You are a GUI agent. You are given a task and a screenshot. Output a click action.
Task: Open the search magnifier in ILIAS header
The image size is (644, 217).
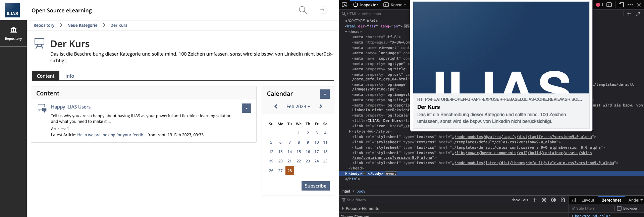point(303,10)
